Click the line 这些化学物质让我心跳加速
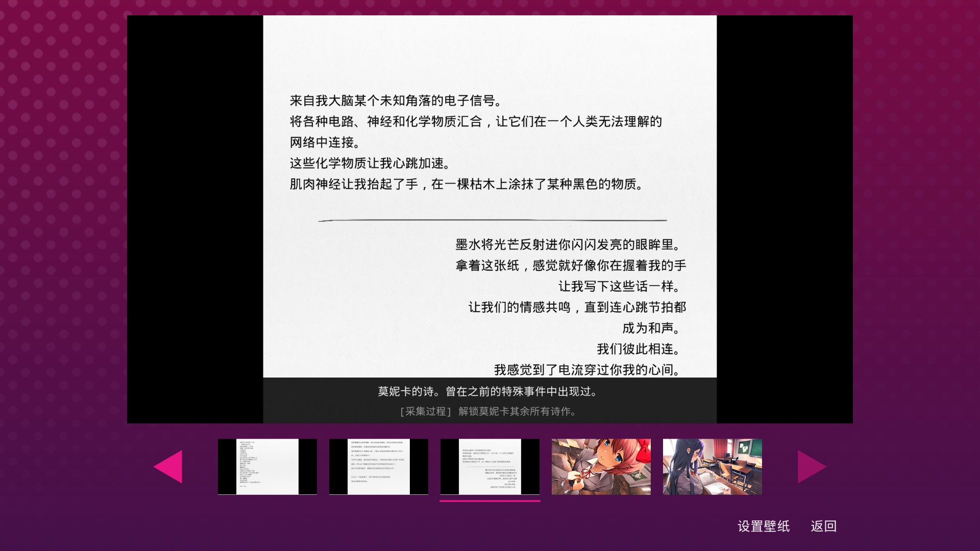Viewport: 980px width, 551px height. (x=370, y=163)
